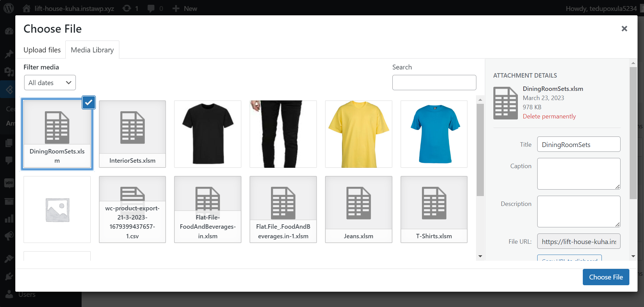The width and height of the screenshot is (644, 307).
Task: Open the Appearance brush icon in sidebar
Action: click(9, 259)
